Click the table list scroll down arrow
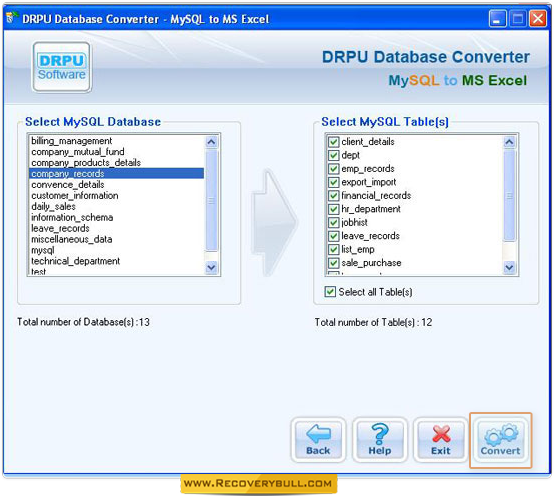 point(509,267)
